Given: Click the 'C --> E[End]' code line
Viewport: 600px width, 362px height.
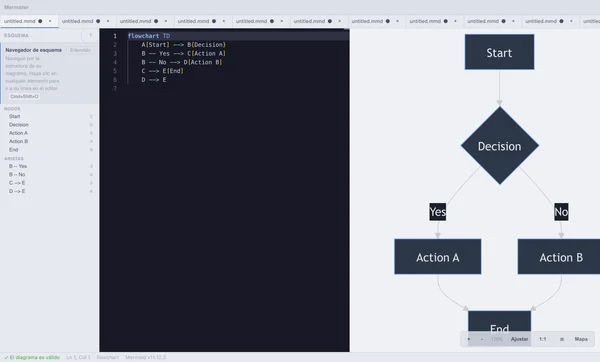Looking at the screenshot, I should click(x=163, y=71).
